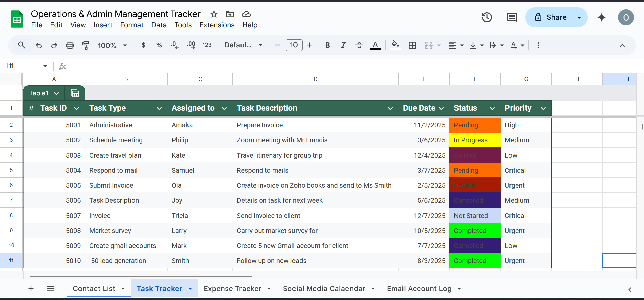The image size is (644, 300).
Task: Open the Google account avatar
Action: [626, 17]
